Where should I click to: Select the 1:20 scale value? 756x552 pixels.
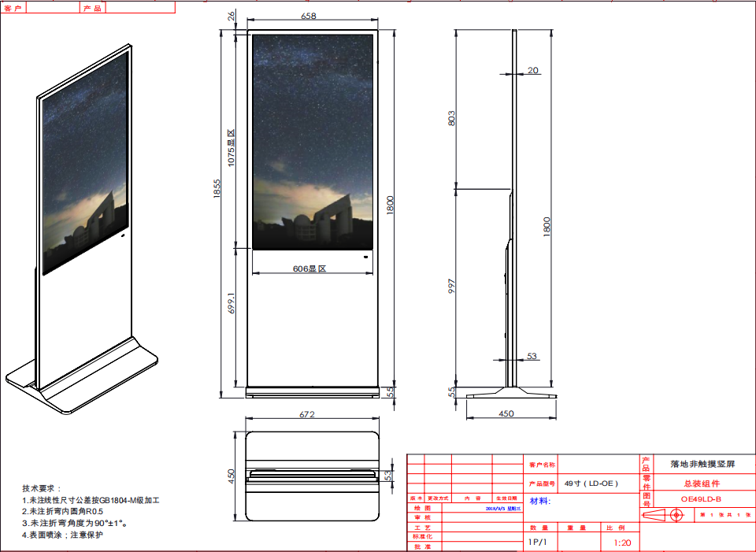coord(621,543)
